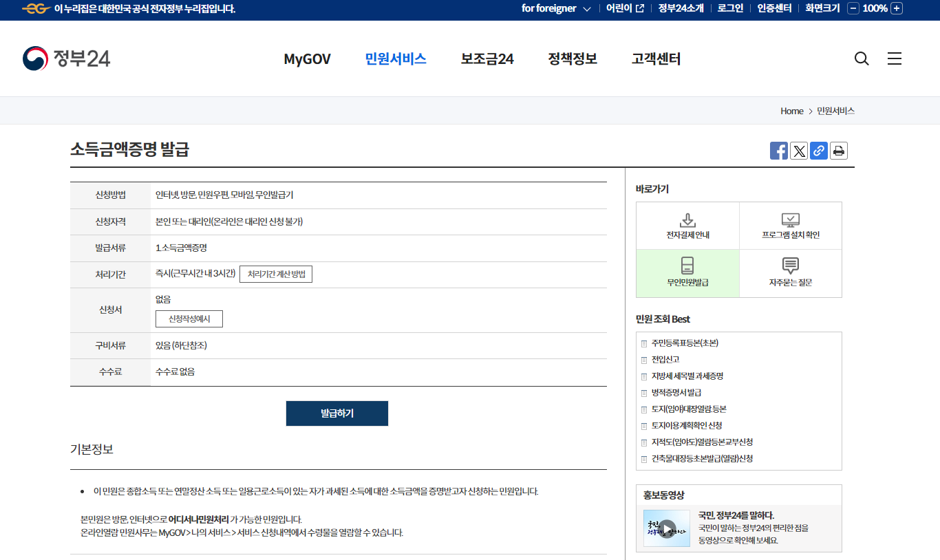
Task: Open the 민원서비스 menu
Action: click(x=396, y=59)
